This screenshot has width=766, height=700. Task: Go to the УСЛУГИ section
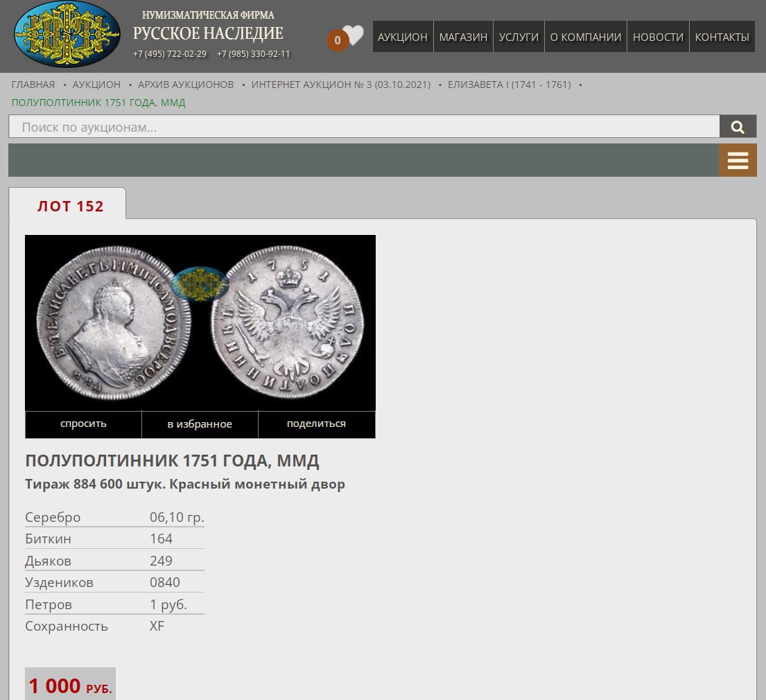coord(519,37)
